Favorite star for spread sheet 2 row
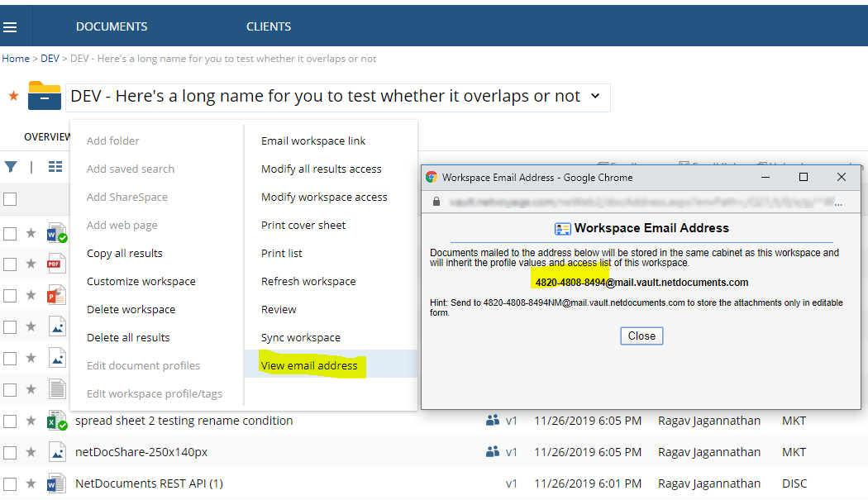 point(31,421)
